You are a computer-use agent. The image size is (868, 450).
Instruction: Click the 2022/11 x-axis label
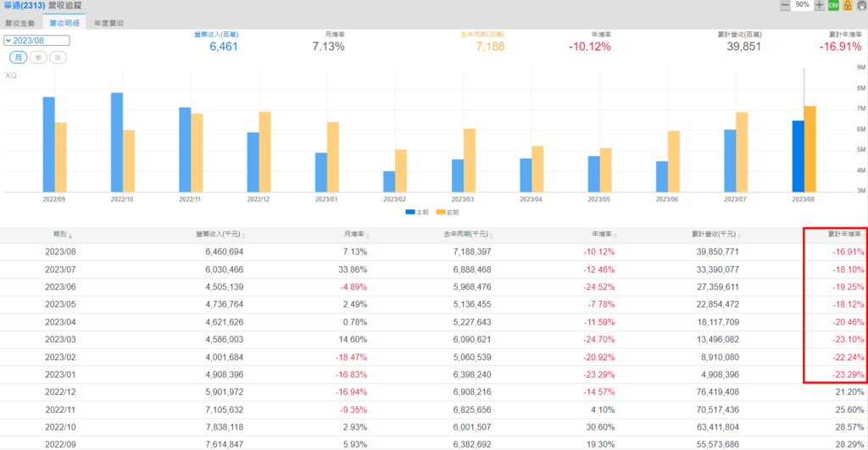[190, 199]
